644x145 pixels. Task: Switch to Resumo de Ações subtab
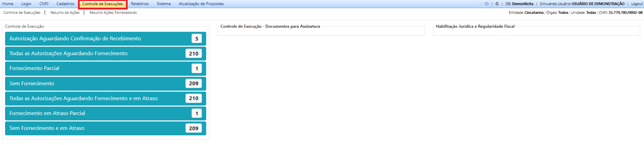click(x=65, y=13)
